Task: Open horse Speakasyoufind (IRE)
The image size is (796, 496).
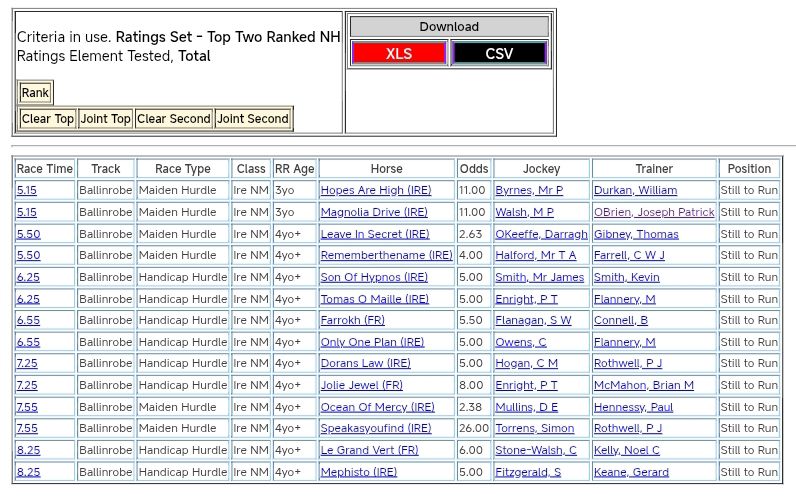Action: (376, 428)
